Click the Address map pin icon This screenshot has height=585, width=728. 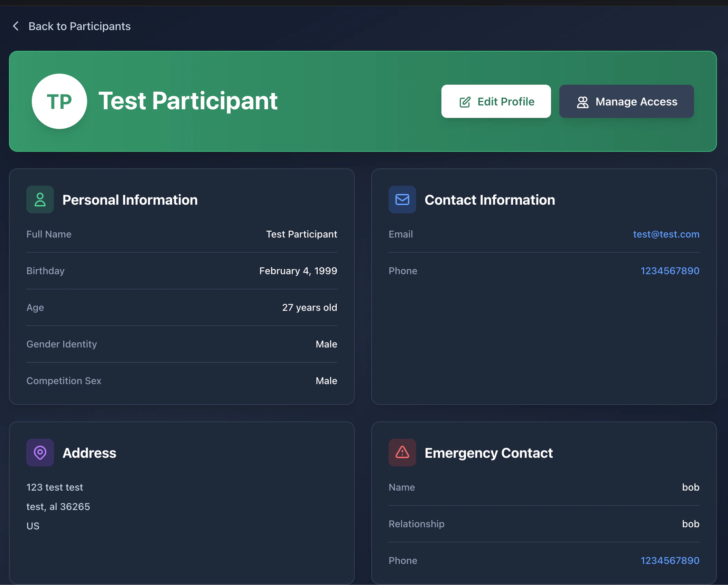point(40,453)
